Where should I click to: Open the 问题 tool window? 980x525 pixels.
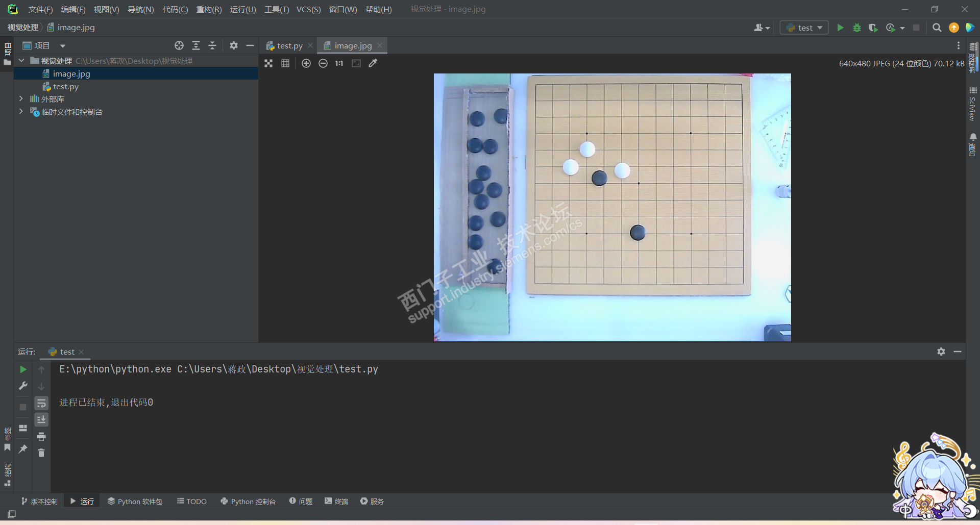pos(301,502)
